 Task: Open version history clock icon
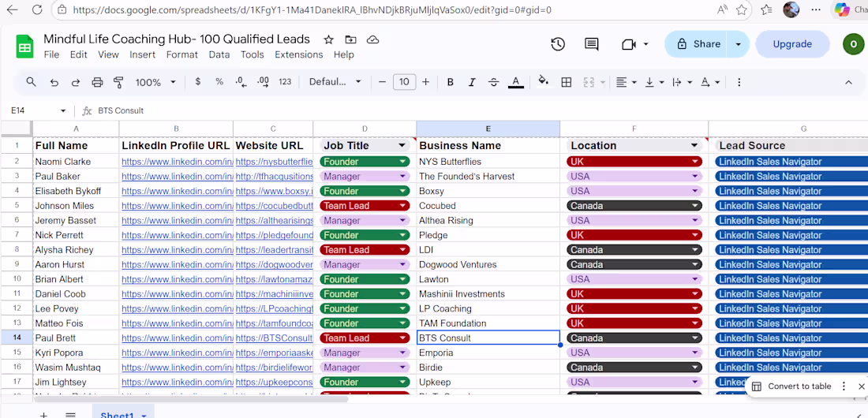(558, 44)
